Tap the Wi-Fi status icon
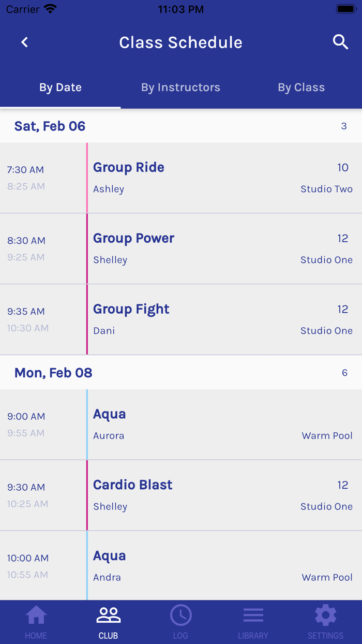This screenshot has height=644, width=362. point(50,9)
